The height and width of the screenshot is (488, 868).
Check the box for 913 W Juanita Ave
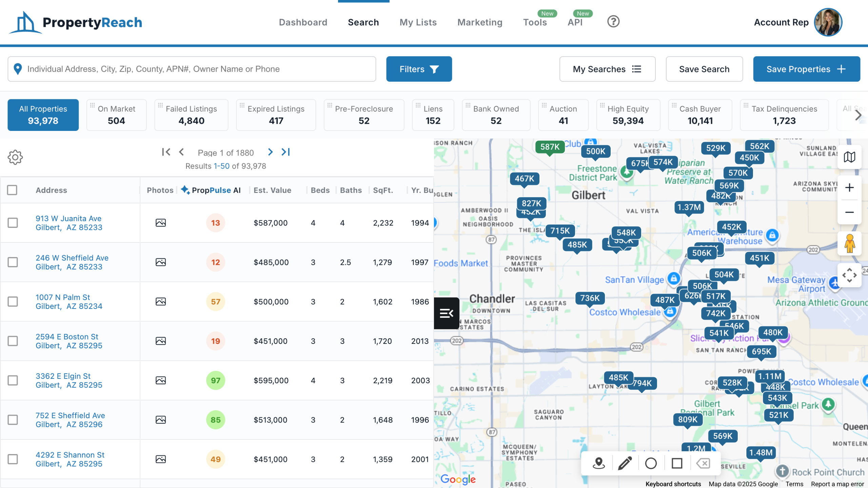click(x=13, y=223)
